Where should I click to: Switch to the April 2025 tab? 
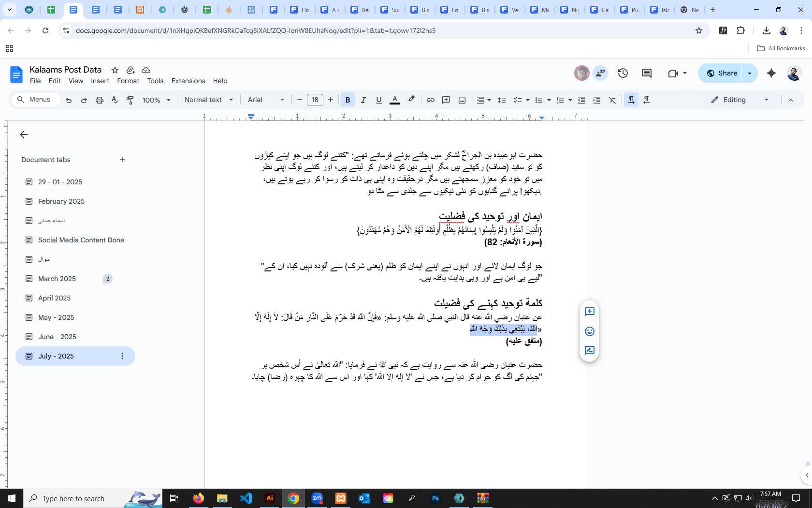pyautogui.click(x=54, y=298)
